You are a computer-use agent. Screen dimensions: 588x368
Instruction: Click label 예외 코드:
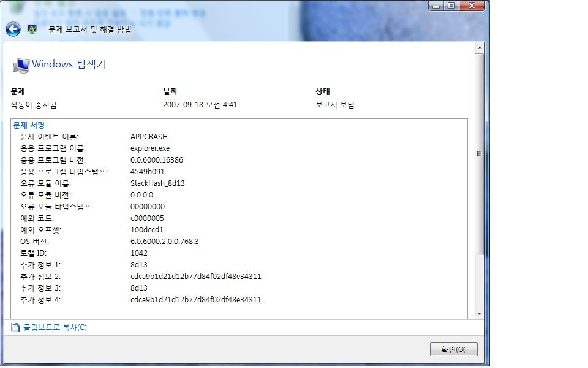37,218
